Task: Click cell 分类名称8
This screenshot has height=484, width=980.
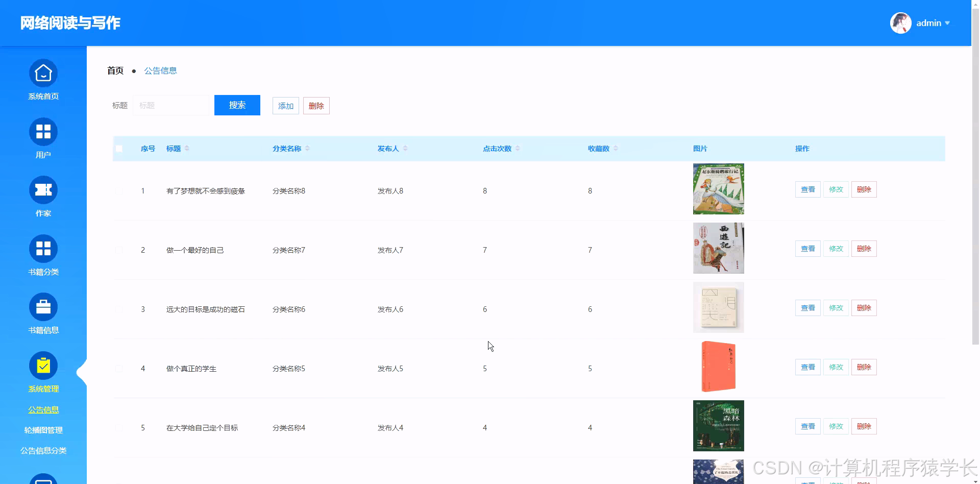Action: (289, 191)
